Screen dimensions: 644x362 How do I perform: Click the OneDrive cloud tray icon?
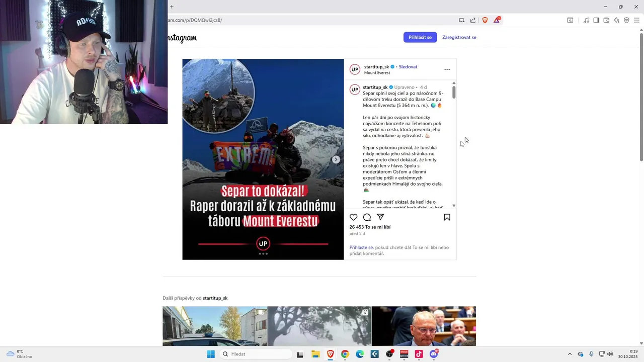coord(581,354)
